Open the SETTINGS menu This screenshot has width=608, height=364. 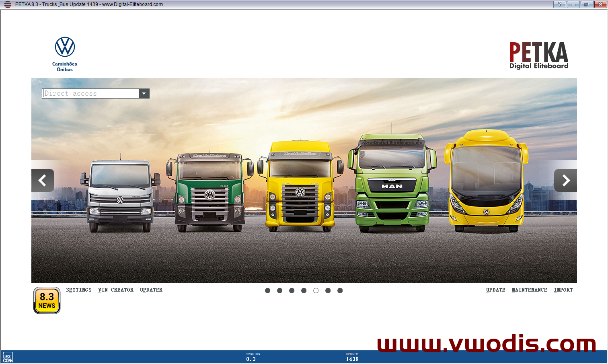coord(79,290)
